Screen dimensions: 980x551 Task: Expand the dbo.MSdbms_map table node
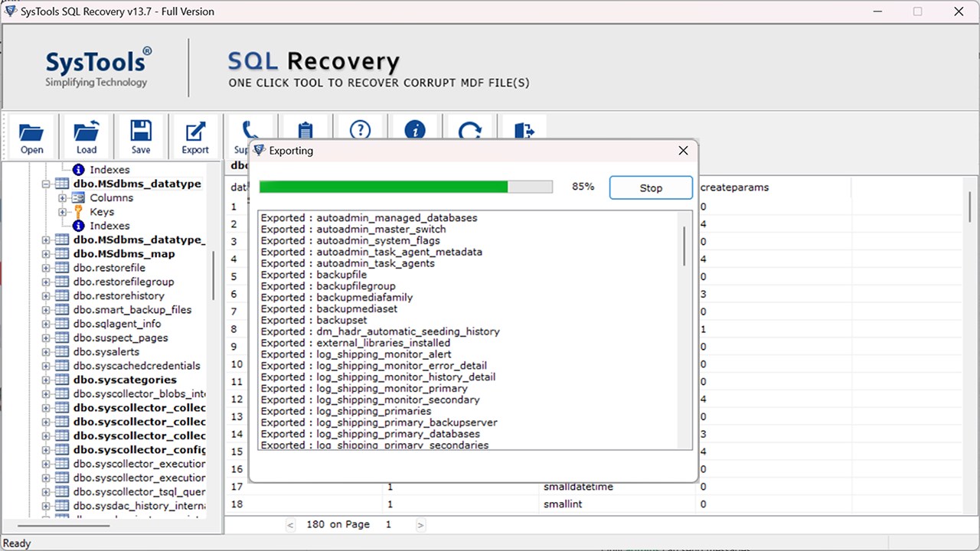click(x=46, y=254)
